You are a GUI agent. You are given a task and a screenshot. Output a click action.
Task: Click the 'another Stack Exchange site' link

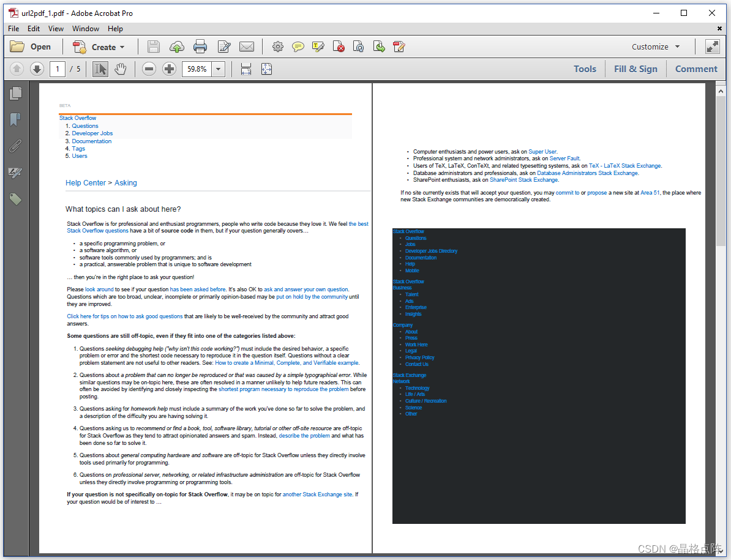[x=318, y=495]
